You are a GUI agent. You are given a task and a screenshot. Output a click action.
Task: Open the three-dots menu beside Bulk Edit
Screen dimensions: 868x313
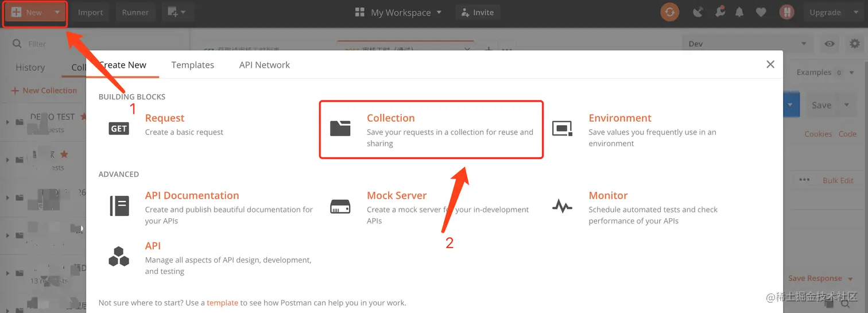pyautogui.click(x=804, y=180)
